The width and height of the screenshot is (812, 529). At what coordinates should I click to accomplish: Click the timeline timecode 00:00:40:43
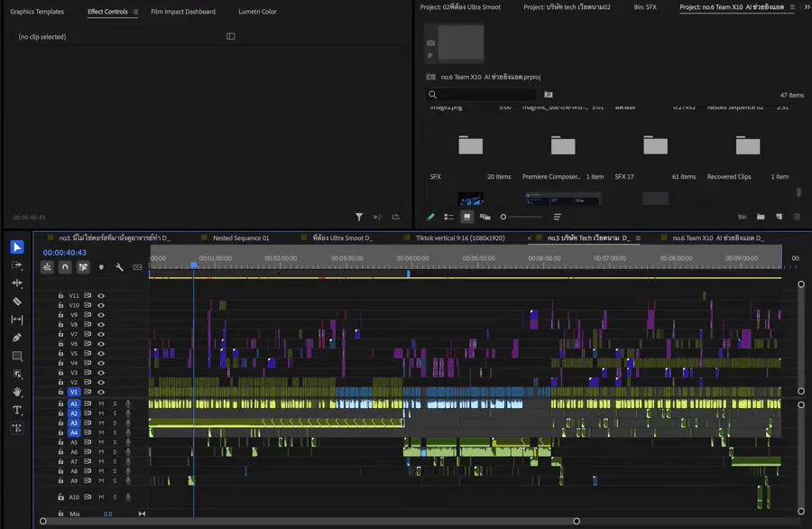65,253
